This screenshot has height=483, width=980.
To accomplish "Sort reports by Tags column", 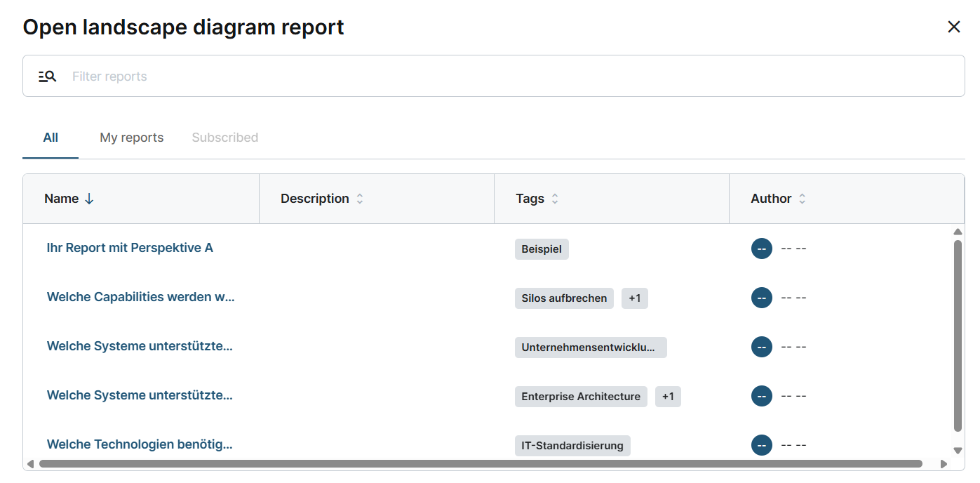I will pos(554,199).
